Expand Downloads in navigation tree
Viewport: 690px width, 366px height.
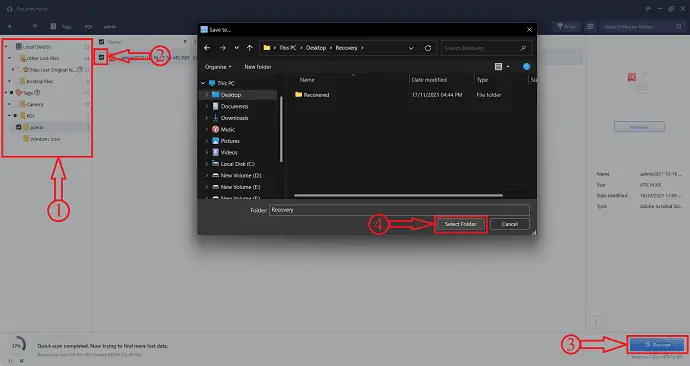206,118
